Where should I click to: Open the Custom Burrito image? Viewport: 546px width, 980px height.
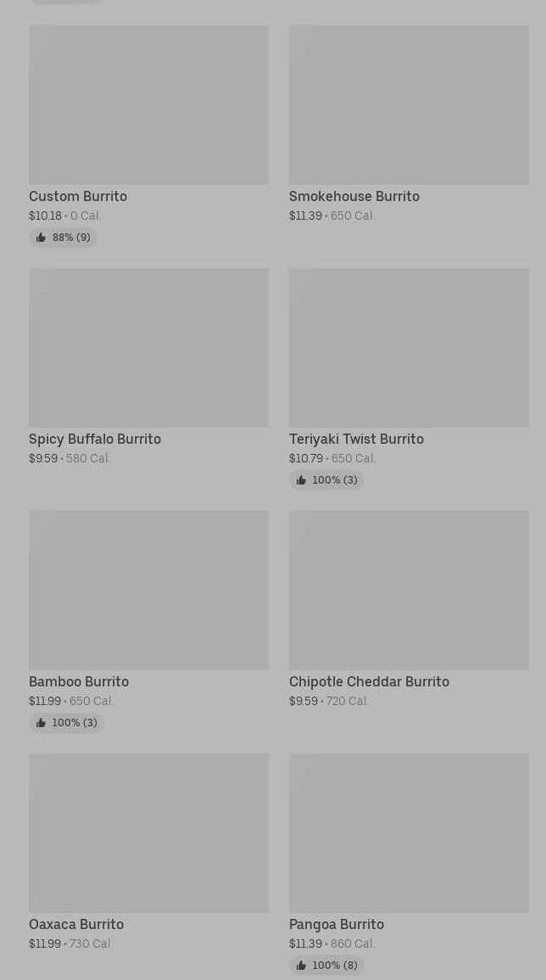(148, 105)
